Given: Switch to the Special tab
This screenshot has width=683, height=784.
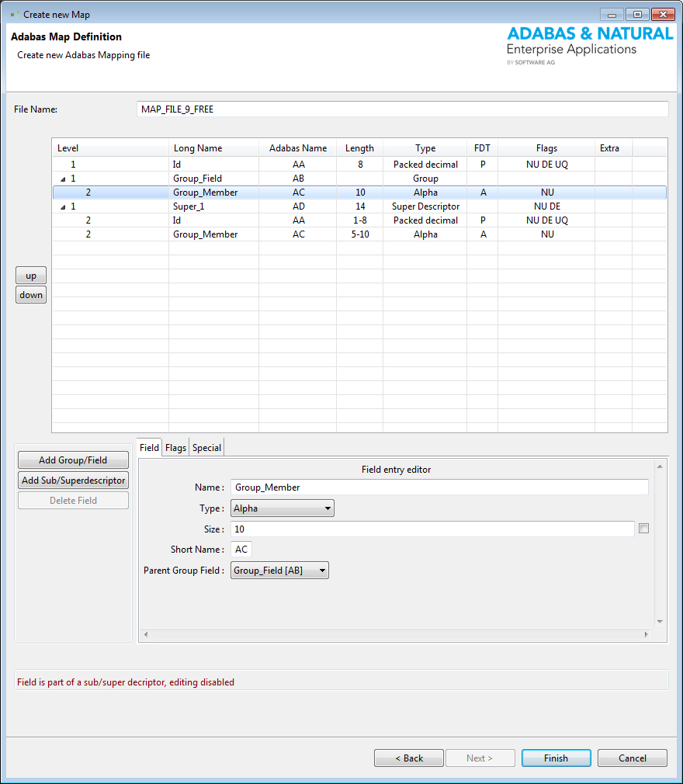Looking at the screenshot, I should tap(206, 447).
